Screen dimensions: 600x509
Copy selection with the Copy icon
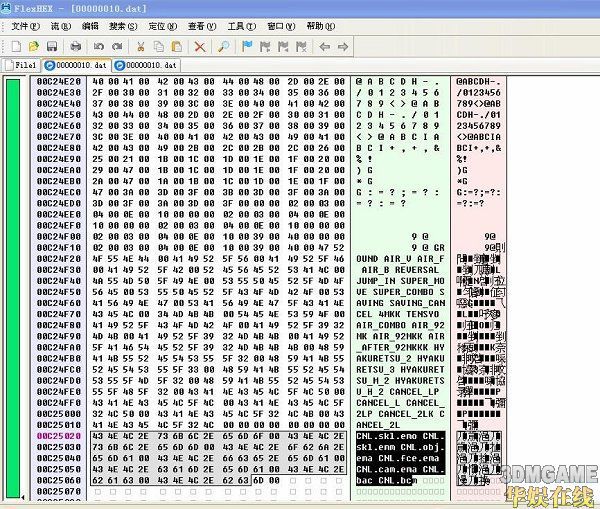(x=158, y=47)
